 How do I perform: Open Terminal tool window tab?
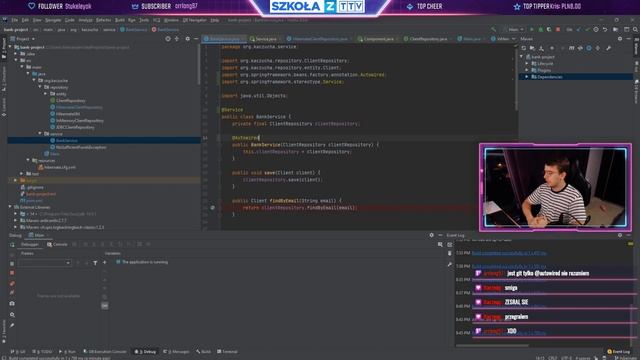point(227,351)
